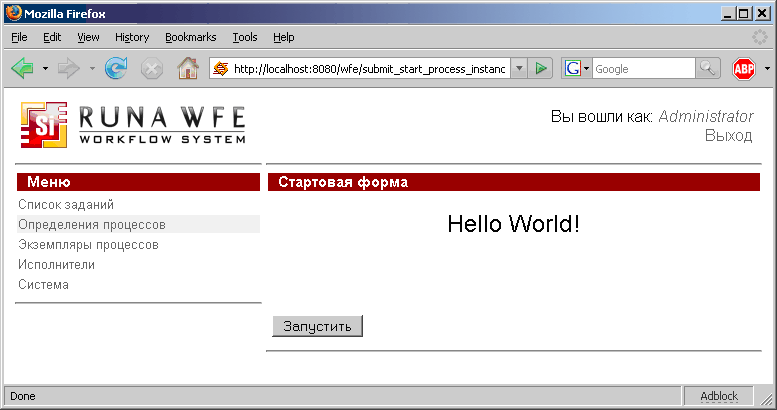Go back with the green arrow
777x410 pixels.
22,68
